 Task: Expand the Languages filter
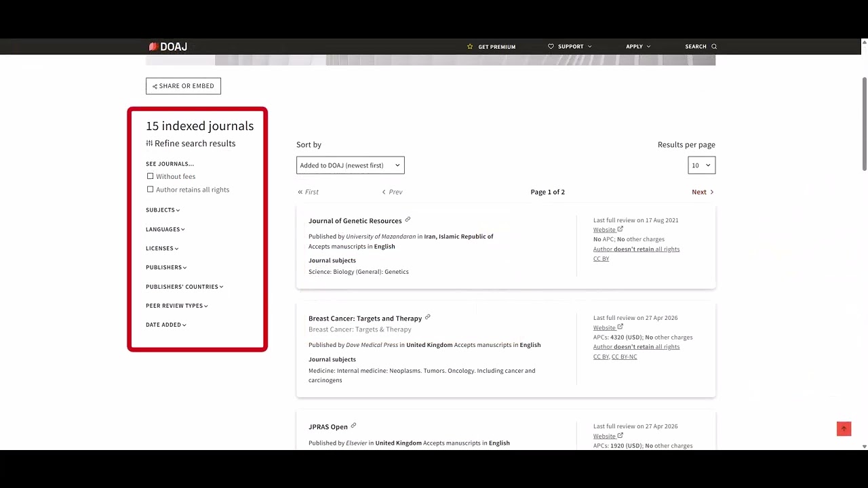[165, 229]
